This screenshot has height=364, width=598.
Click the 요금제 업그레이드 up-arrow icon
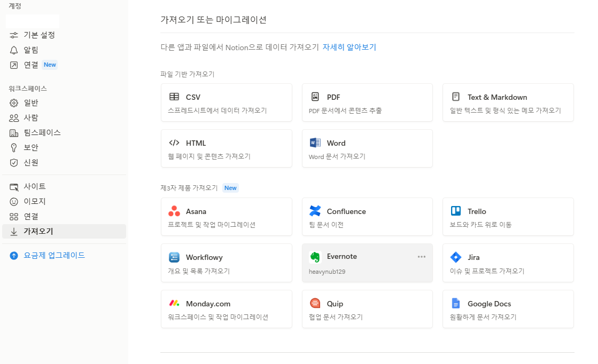coord(14,256)
